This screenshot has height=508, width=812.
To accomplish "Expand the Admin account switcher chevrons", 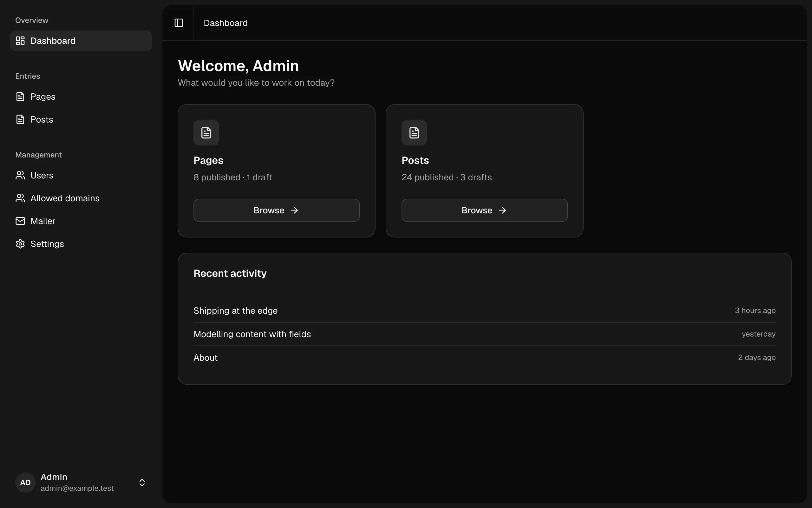I will 142,483.
